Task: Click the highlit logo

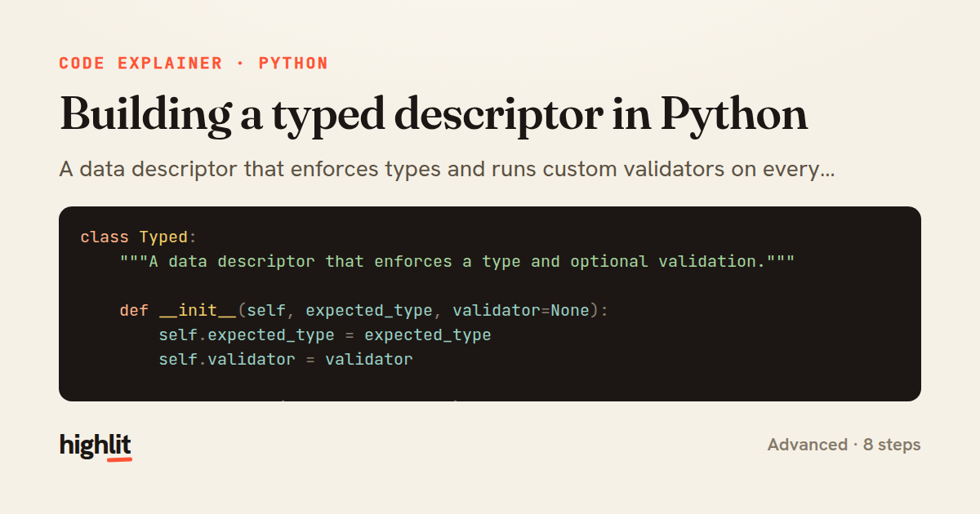Action: click(x=96, y=445)
